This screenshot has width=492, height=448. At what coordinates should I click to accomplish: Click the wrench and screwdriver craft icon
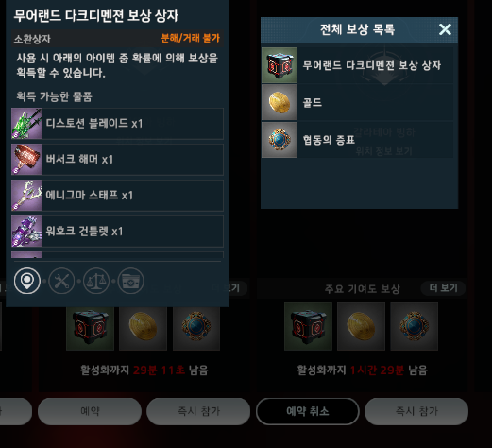pyautogui.click(x=61, y=281)
